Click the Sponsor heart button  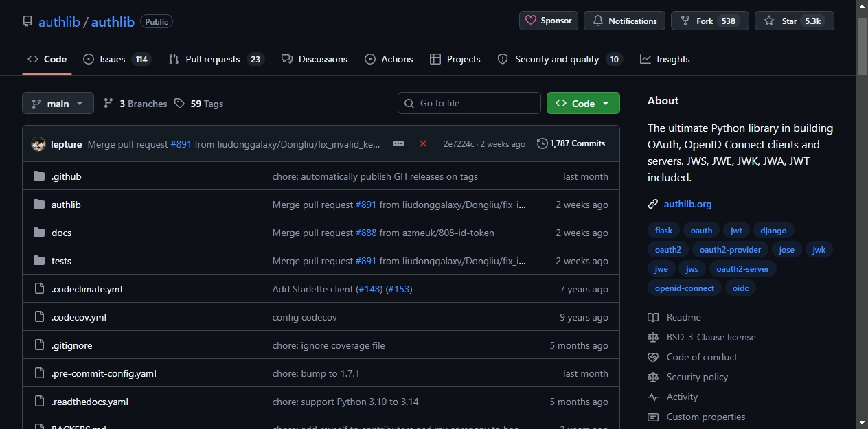(549, 21)
